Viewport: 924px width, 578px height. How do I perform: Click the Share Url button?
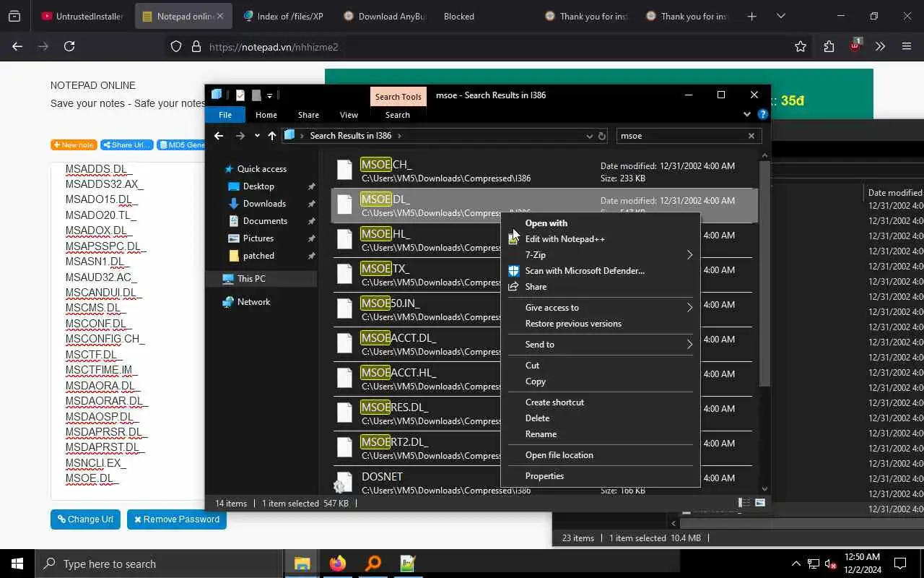pyautogui.click(x=127, y=144)
